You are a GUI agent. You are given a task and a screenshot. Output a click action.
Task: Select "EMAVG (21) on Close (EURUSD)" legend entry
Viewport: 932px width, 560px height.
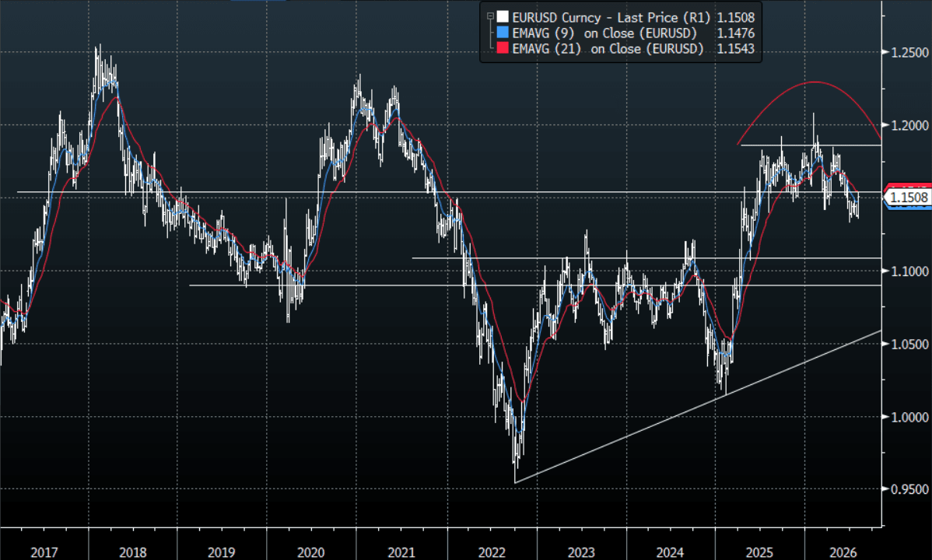coord(608,49)
